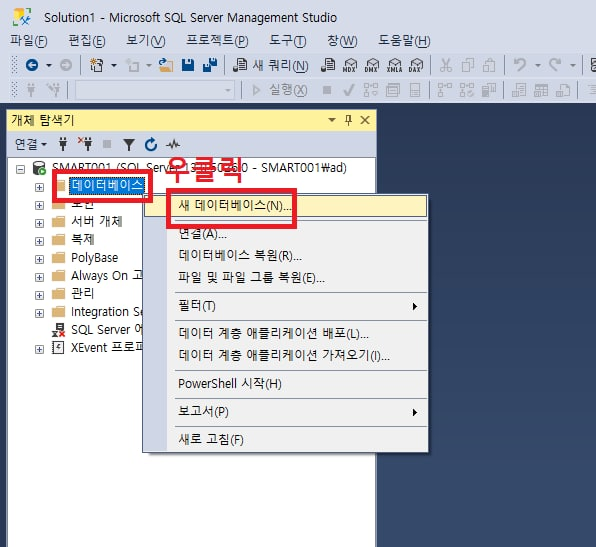Open Object Explorer window position dropdown

click(331, 120)
